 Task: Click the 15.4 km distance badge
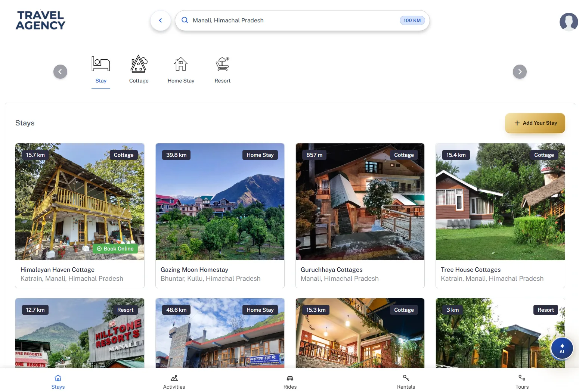pyautogui.click(x=456, y=155)
